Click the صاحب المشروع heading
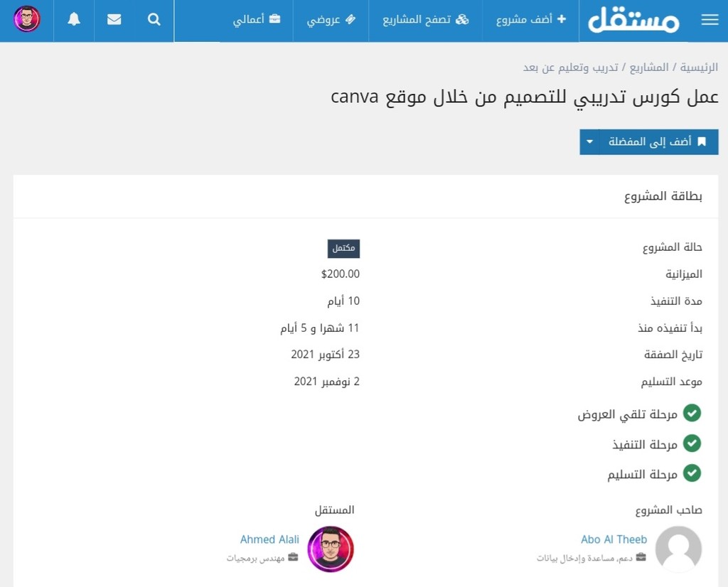 [668, 510]
